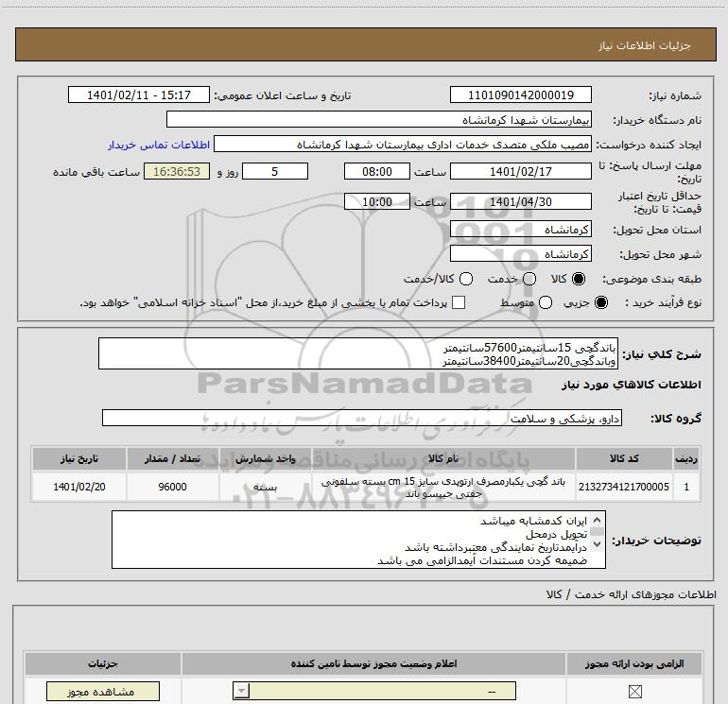Toggle the license required checkbox
This screenshot has height=704, width=728.
634,692
